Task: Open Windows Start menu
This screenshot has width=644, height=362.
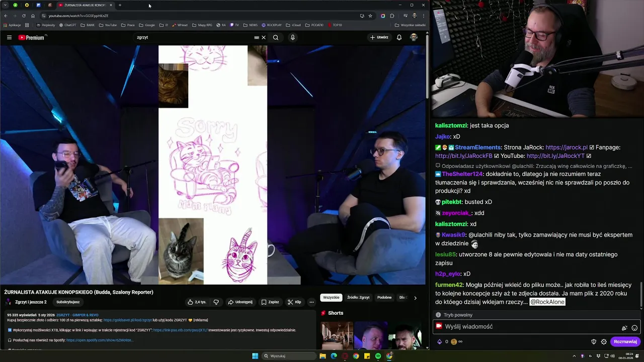Action: [255, 356]
